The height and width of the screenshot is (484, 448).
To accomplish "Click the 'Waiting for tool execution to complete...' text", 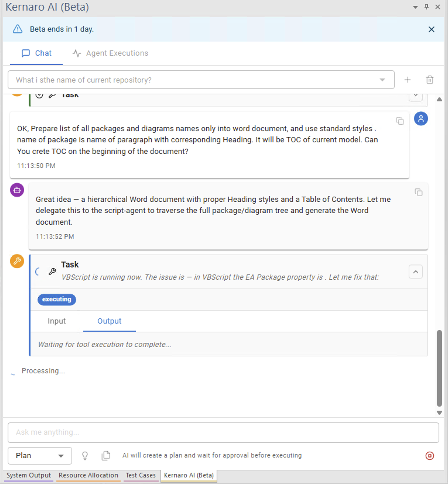I will (105, 344).
